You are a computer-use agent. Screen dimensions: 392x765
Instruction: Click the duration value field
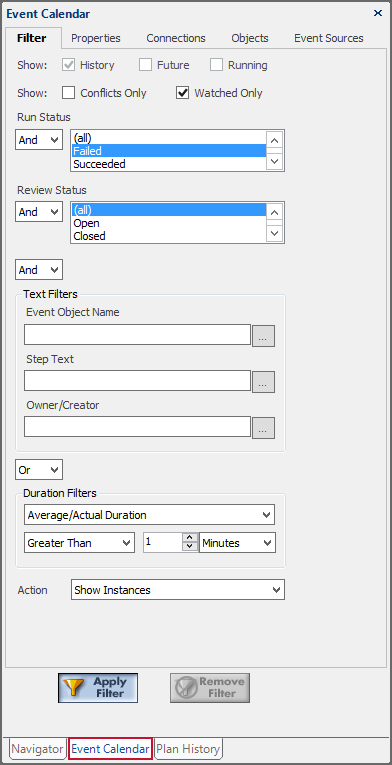click(x=163, y=543)
